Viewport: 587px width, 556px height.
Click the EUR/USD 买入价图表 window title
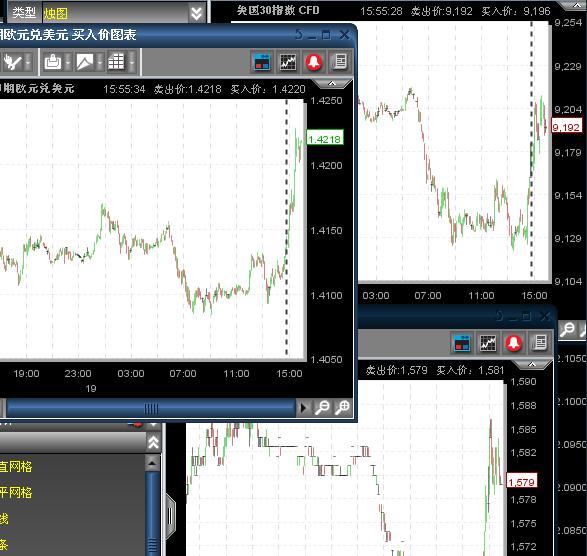point(68,35)
